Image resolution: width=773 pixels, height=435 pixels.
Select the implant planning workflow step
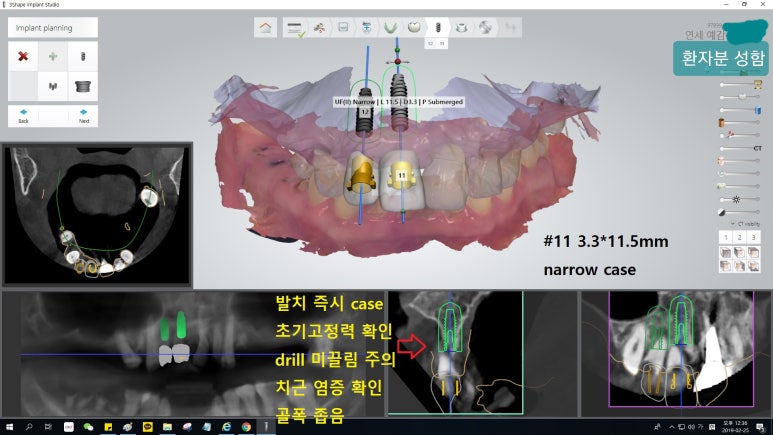coord(438,28)
